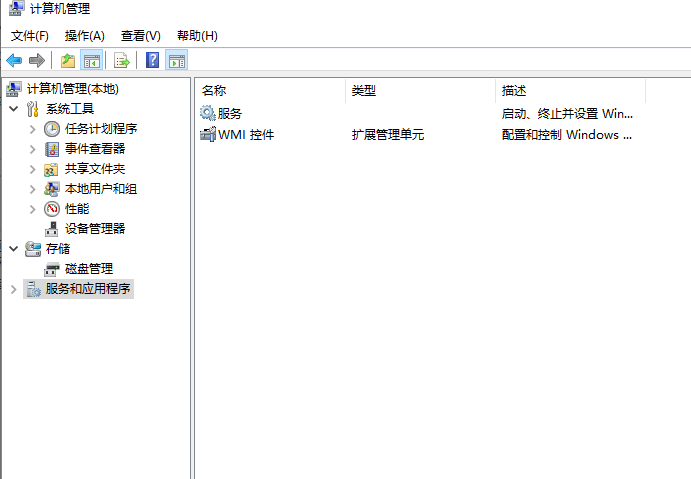The width and height of the screenshot is (691, 479).
Task: Collapse the 系统工具 tree node
Action: point(13,109)
